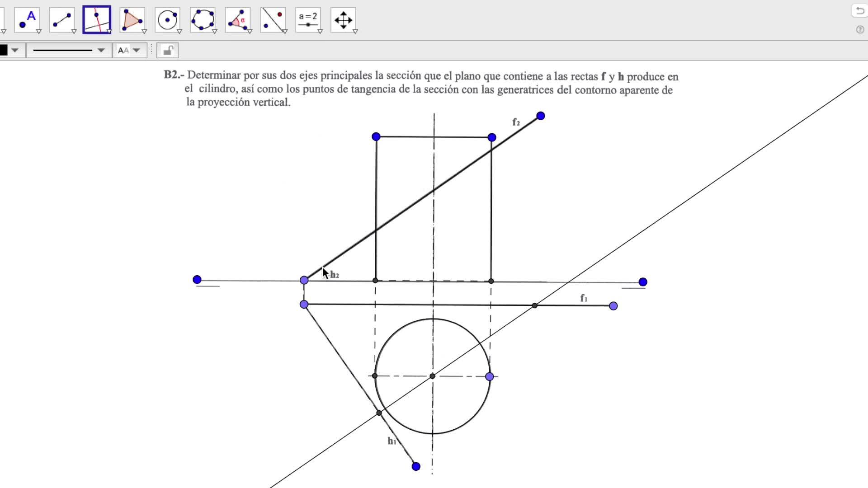Click the help question mark icon
This screenshot has height=488, width=868.
860,30
